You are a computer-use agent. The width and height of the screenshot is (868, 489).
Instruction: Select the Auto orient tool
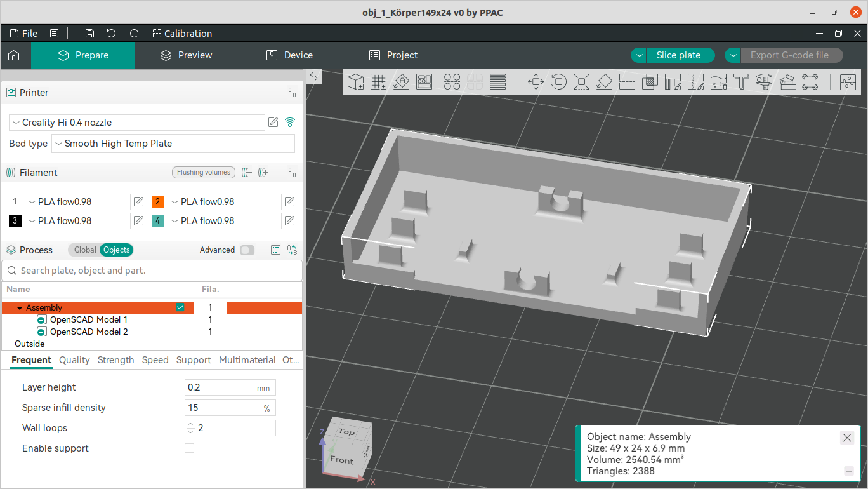[x=401, y=81]
